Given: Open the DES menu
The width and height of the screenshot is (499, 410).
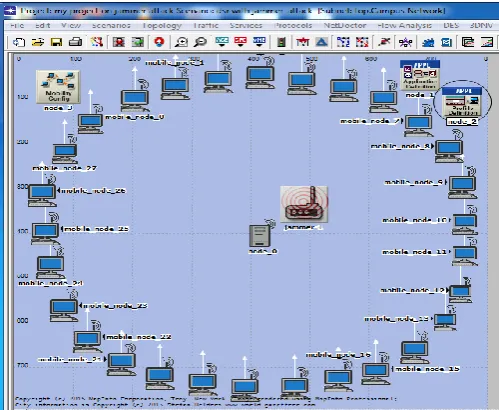Looking at the screenshot, I should [x=451, y=25].
